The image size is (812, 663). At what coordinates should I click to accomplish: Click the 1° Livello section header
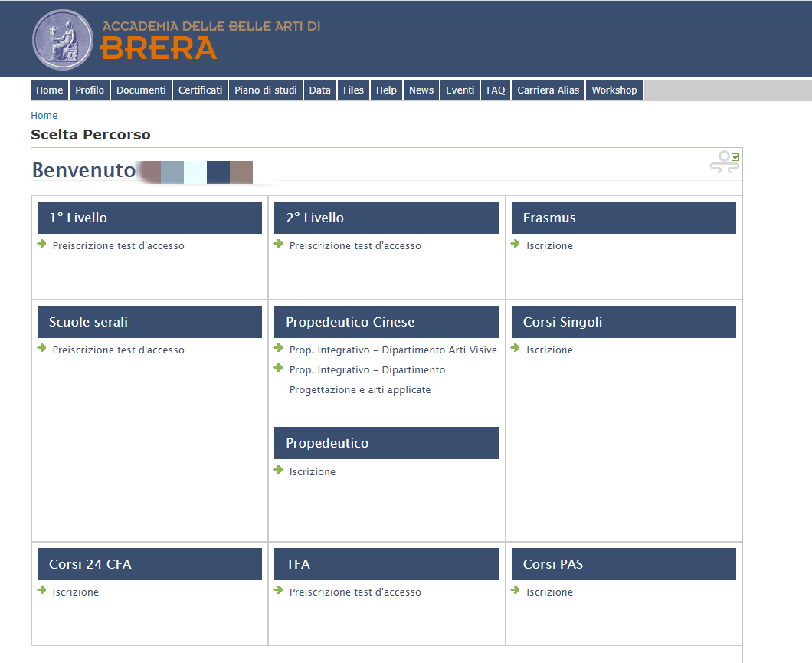[x=149, y=218]
